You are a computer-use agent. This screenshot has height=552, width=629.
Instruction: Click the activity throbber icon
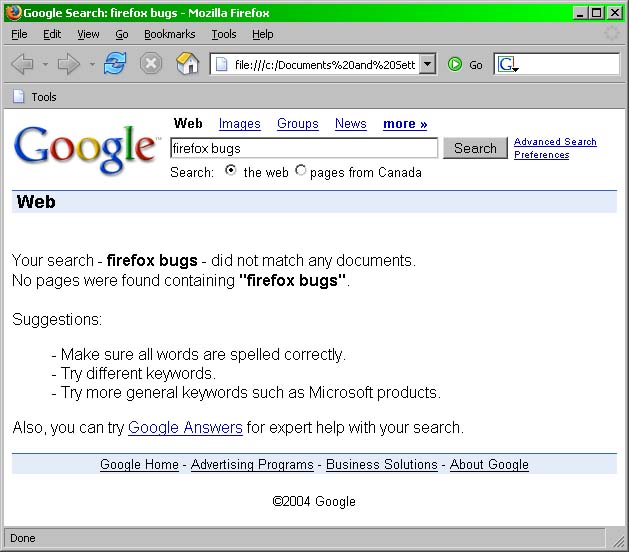click(x=611, y=34)
